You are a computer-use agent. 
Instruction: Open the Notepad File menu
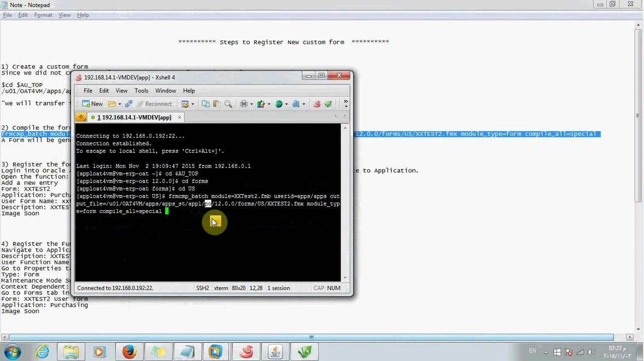[8, 15]
